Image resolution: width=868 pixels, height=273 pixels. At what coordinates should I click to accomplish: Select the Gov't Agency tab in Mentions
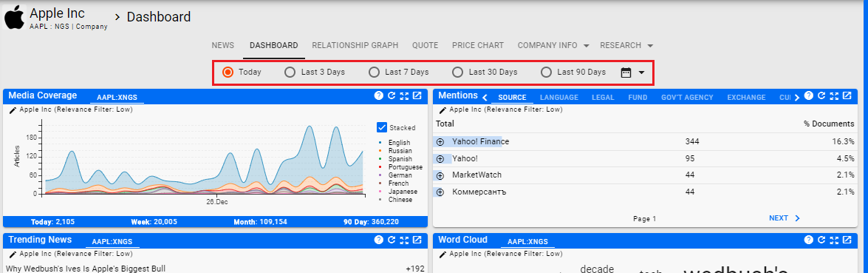point(687,97)
